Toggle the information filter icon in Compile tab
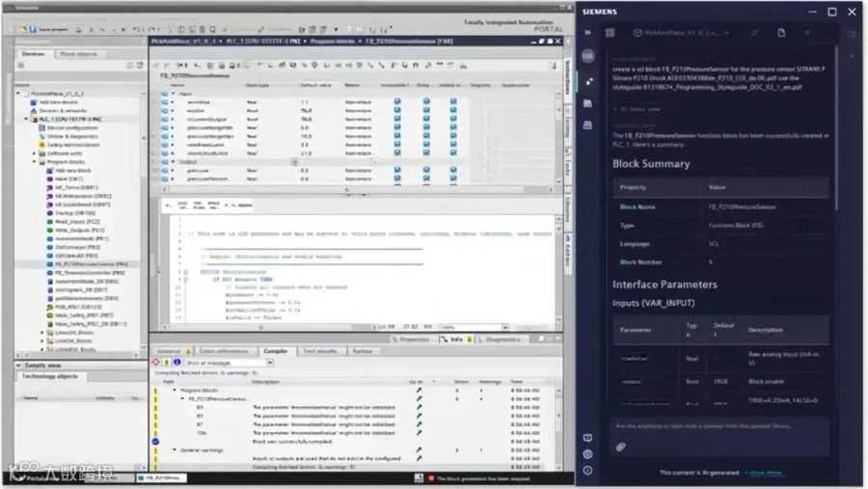Viewport: 868px width, 489px height. (x=176, y=363)
